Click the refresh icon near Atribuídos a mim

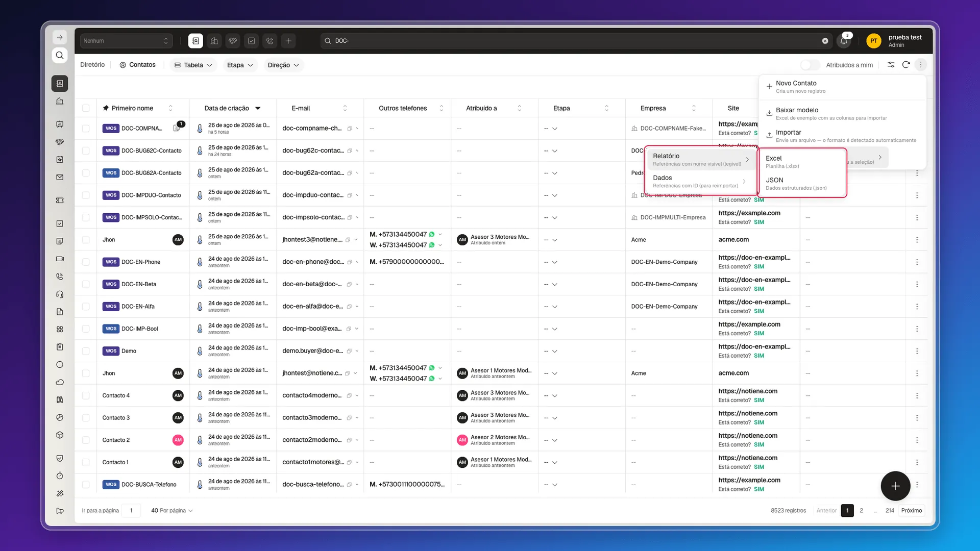[906, 65]
